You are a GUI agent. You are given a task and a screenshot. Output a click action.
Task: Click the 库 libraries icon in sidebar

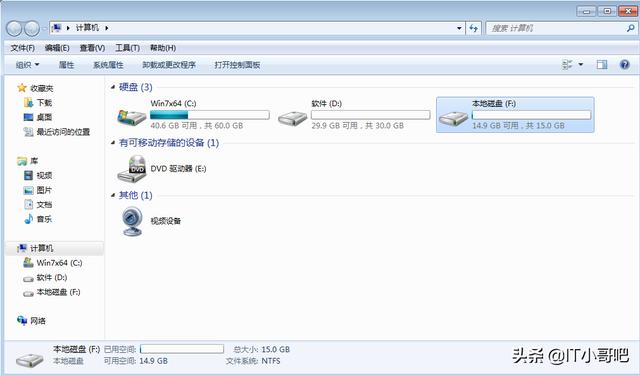click(22, 161)
